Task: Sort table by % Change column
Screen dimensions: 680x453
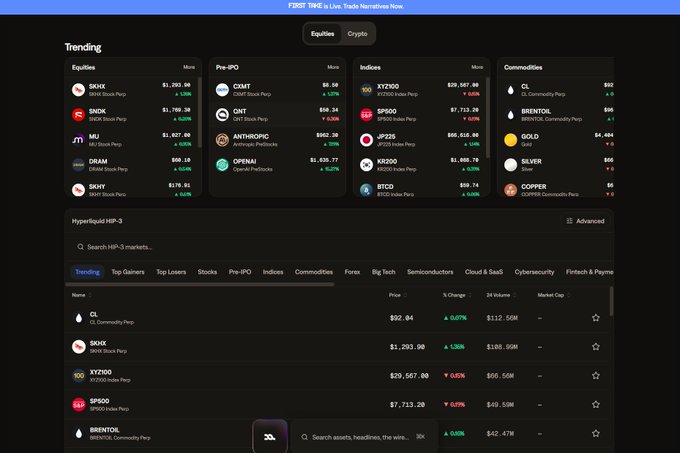Action: click(457, 295)
